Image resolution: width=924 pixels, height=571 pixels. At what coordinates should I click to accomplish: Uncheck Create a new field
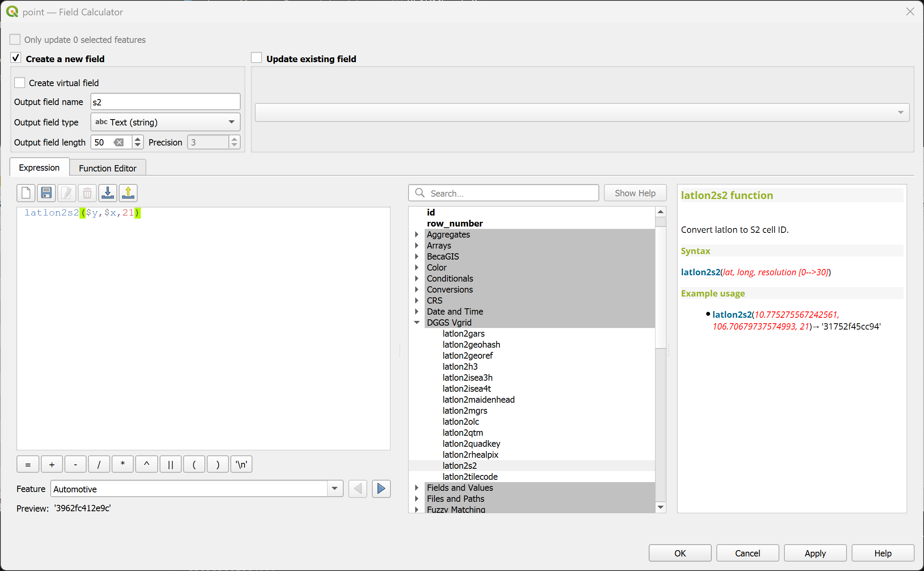click(x=16, y=58)
